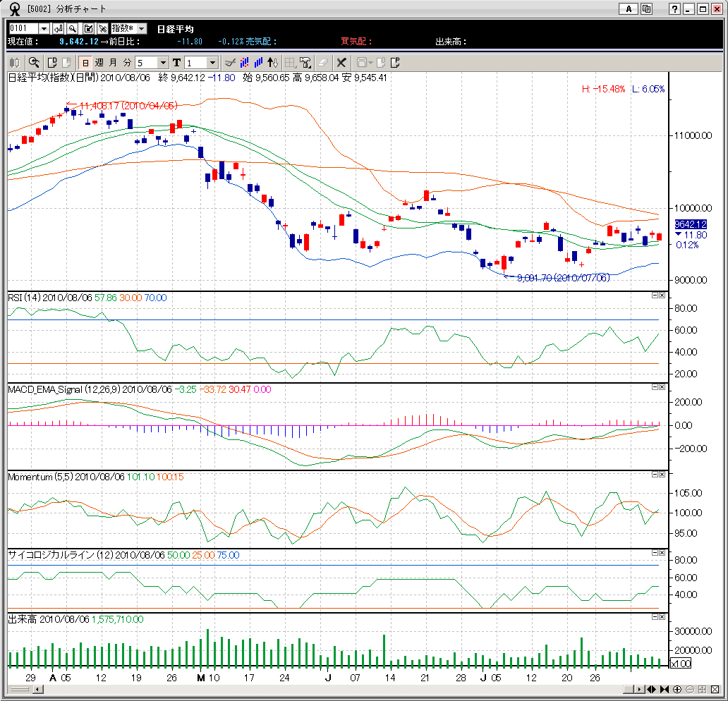Click the help question mark button
728x701 pixels.
675,9
